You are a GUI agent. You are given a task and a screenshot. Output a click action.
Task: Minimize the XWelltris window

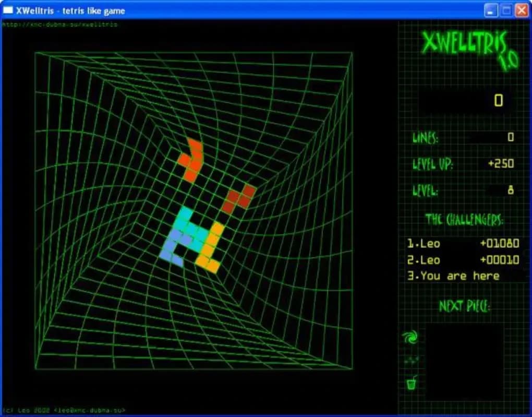491,10
